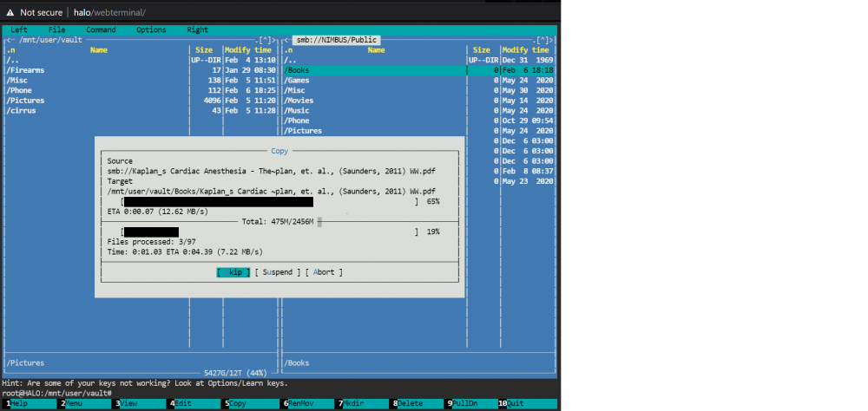Click the halo/webterminal/ address text
The image size is (868, 411).
click(x=109, y=12)
